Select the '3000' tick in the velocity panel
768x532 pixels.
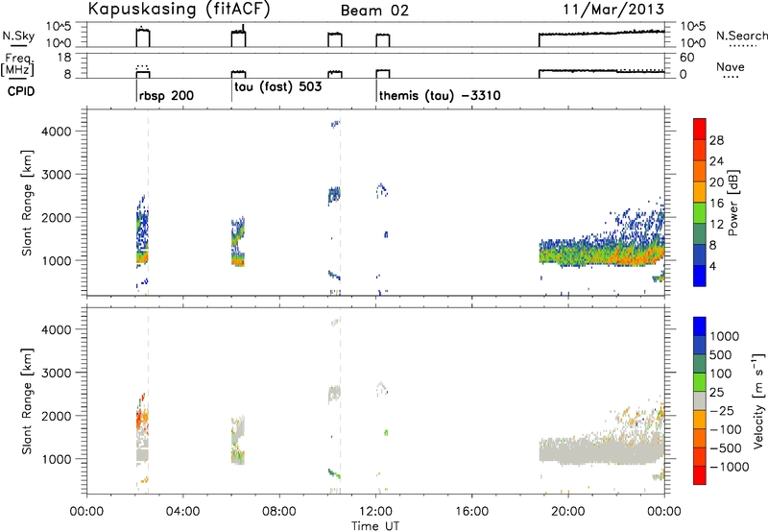pos(57,373)
